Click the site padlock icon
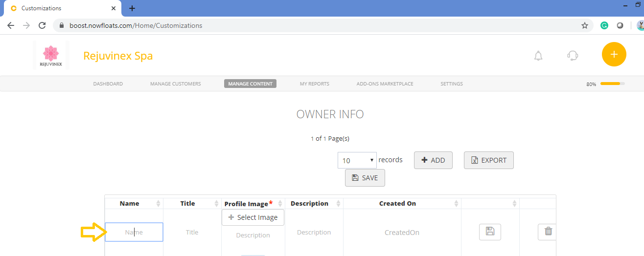 pyautogui.click(x=62, y=25)
